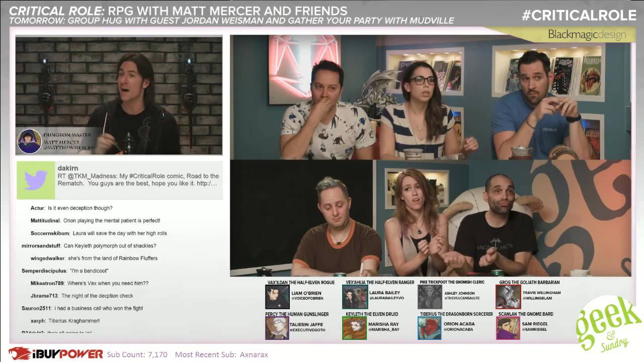The height and width of the screenshot is (362, 644).
Task: Click the name Sam Riegel
Action: [535, 324]
